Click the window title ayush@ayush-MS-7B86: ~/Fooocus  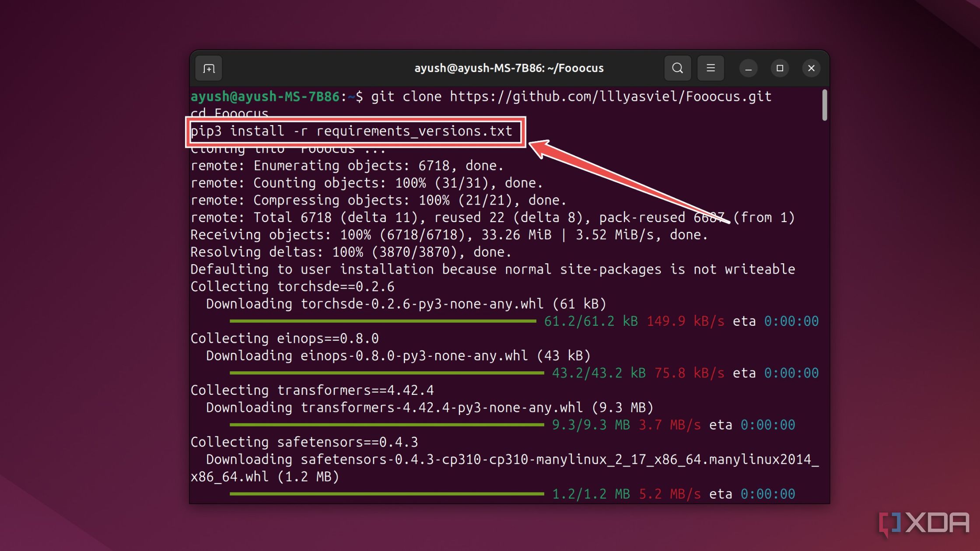(509, 68)
